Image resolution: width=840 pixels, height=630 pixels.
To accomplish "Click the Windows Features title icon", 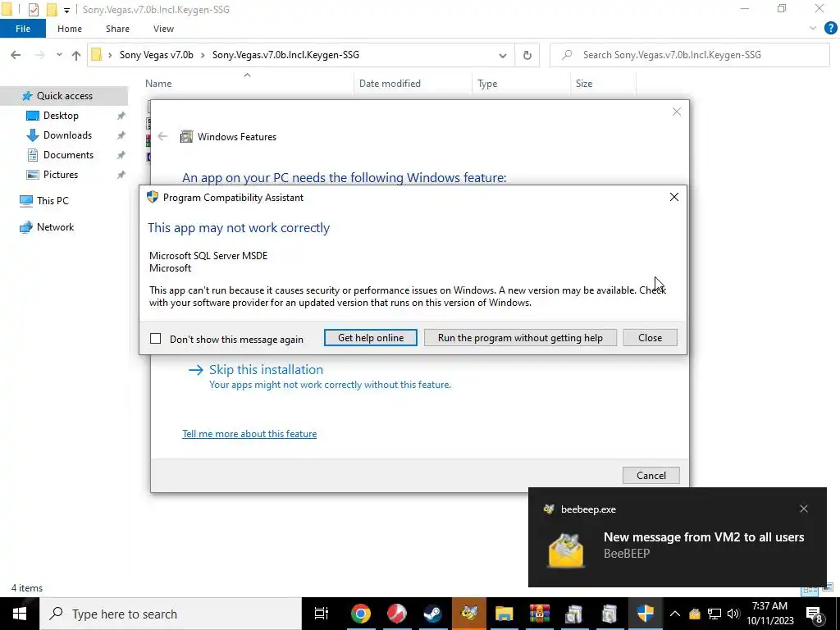I will [x=186, y=137].
